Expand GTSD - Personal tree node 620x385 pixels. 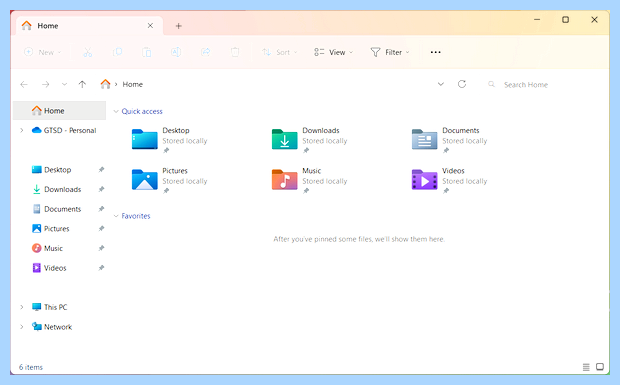22,130
